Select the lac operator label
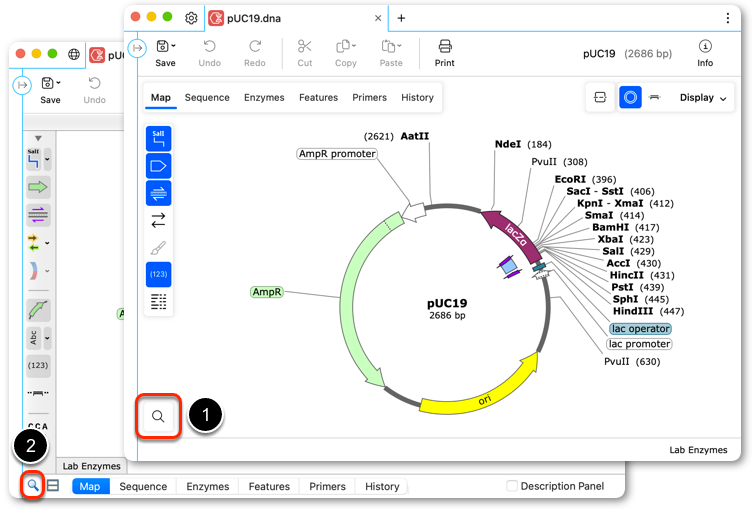This screenshot has width=752, height=509. pos(640,329)
